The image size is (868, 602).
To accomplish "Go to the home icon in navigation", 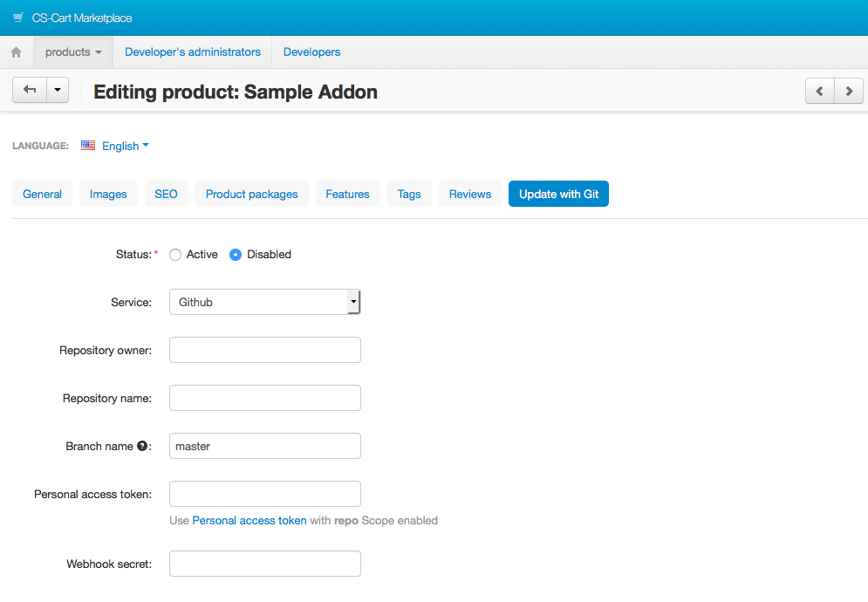I will [16, 52].
